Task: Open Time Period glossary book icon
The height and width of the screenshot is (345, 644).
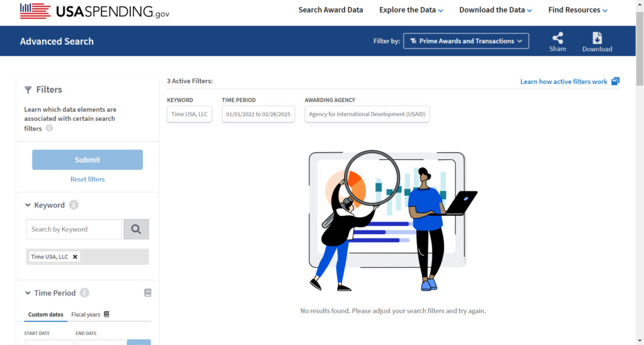Action: tap(148, 293)
